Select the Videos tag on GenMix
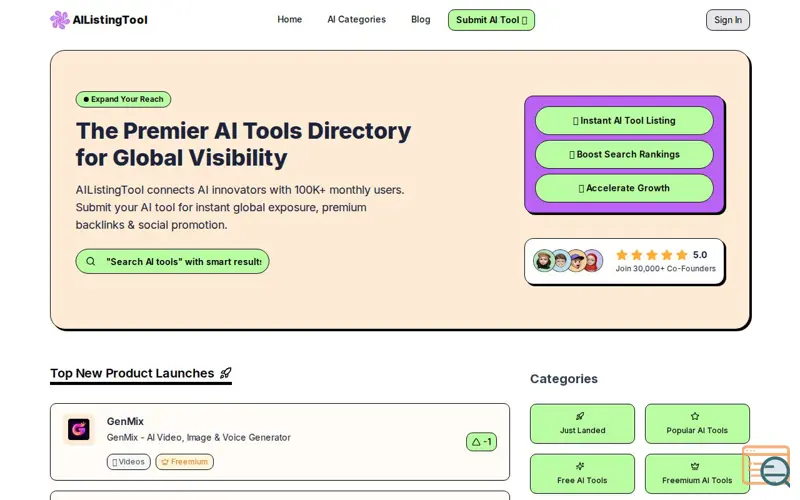Viewport: 800px width, 500px height. coord(129,462)
